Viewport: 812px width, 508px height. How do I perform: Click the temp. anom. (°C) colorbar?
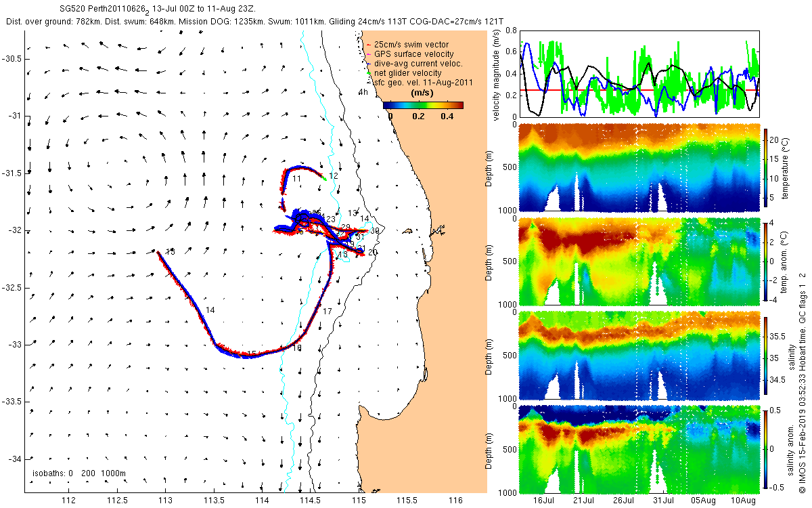(766, 261)
